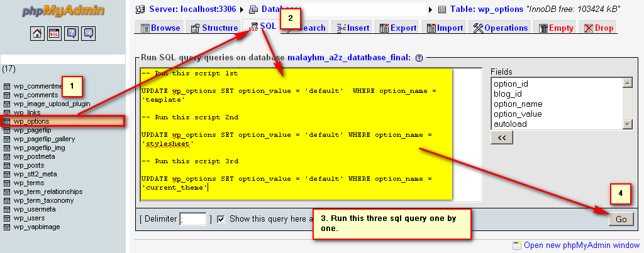Open the Structure tab

[214, 28]
